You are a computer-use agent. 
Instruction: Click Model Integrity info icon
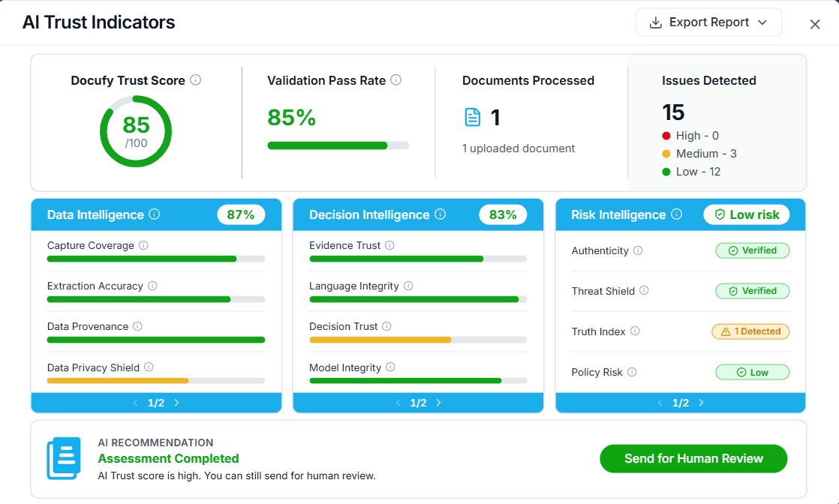pos(390,367)
